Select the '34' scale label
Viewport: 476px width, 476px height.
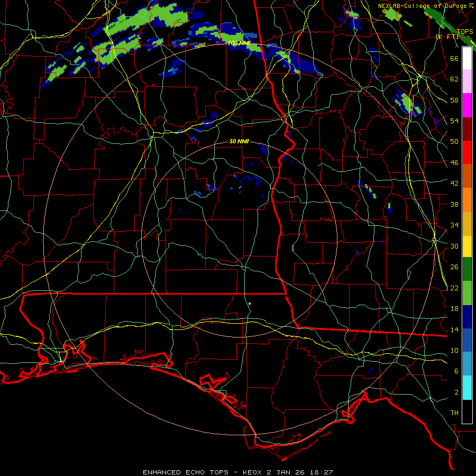[x=454, y=225]
